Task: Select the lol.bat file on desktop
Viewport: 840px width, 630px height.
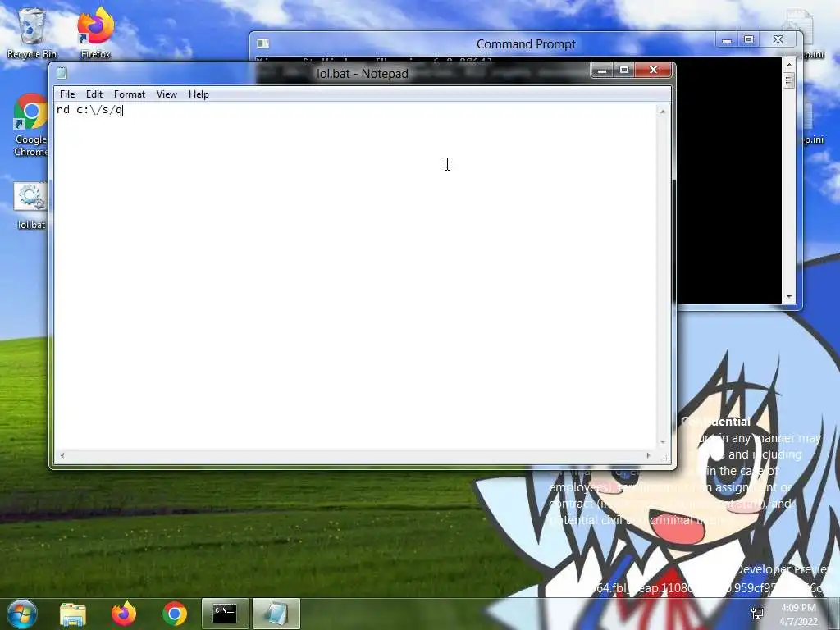Action: (30, 206)
